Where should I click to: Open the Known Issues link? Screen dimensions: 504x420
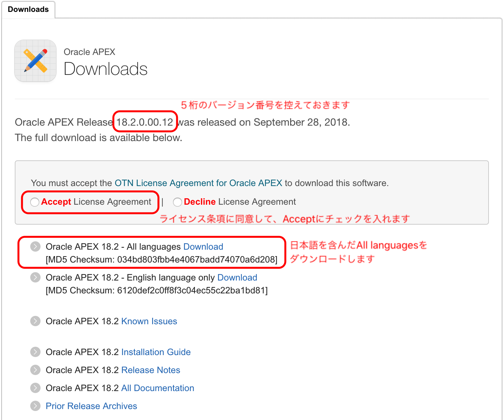pyautogui.click(x=149, y=321)
